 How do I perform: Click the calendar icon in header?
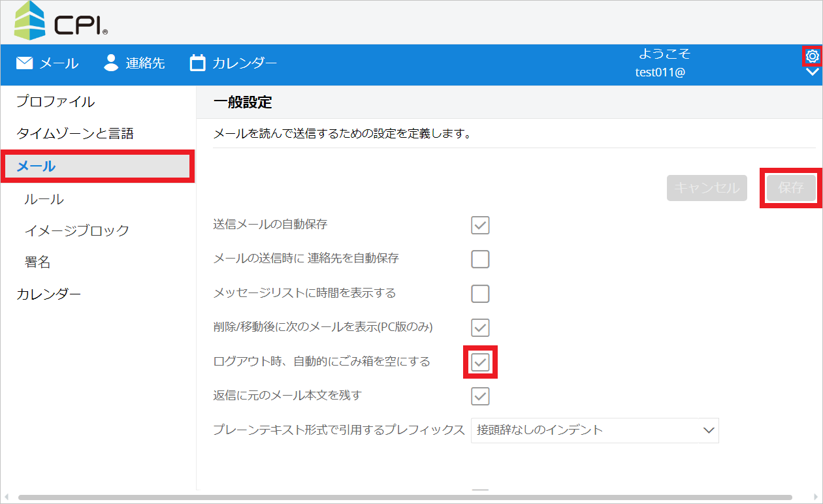[x=197, y=63]
